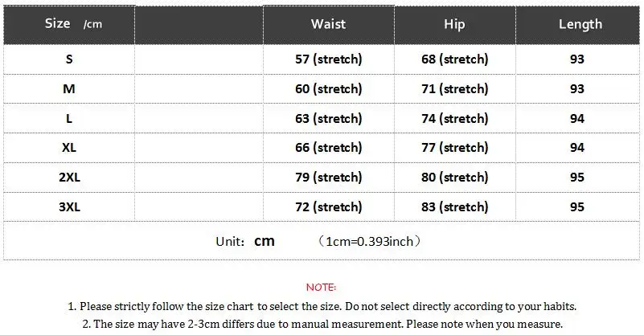Click the Hip column header
The width and height of the screenshot is (644, 335).
(454, 24)
